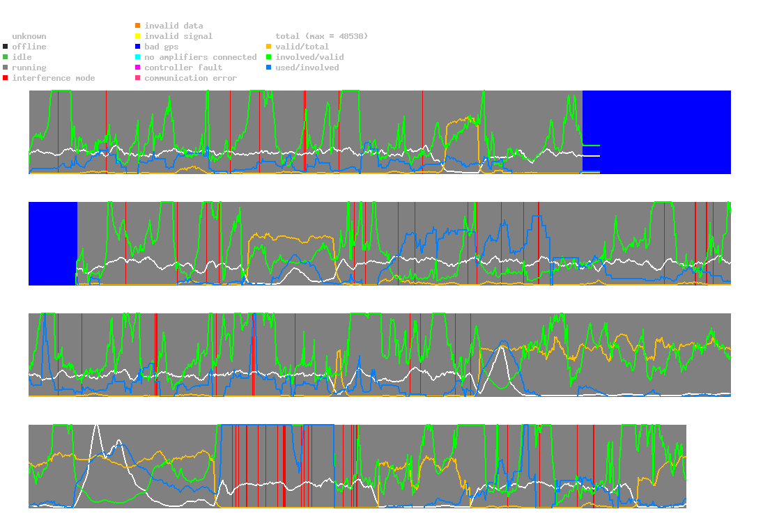
Task: Click the blue bad gps swatch
Action: click(x=138, y=47)
